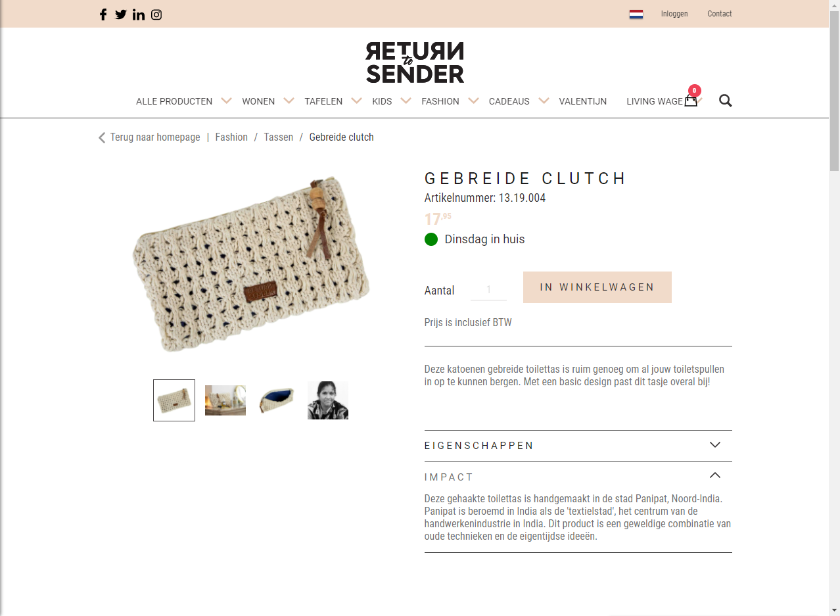
Task: Go to the Valentijn menu item
Action: (x=582, y=101)
